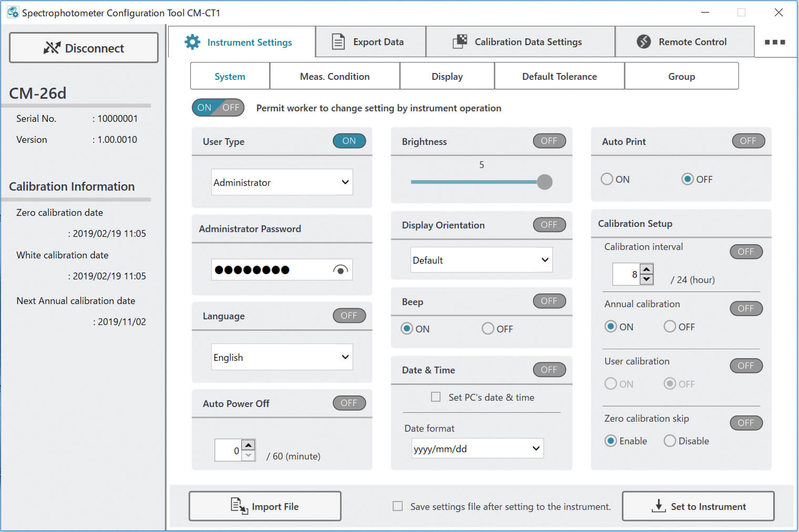Open the Default Tolerance sub-tab

tap(559, 76)
